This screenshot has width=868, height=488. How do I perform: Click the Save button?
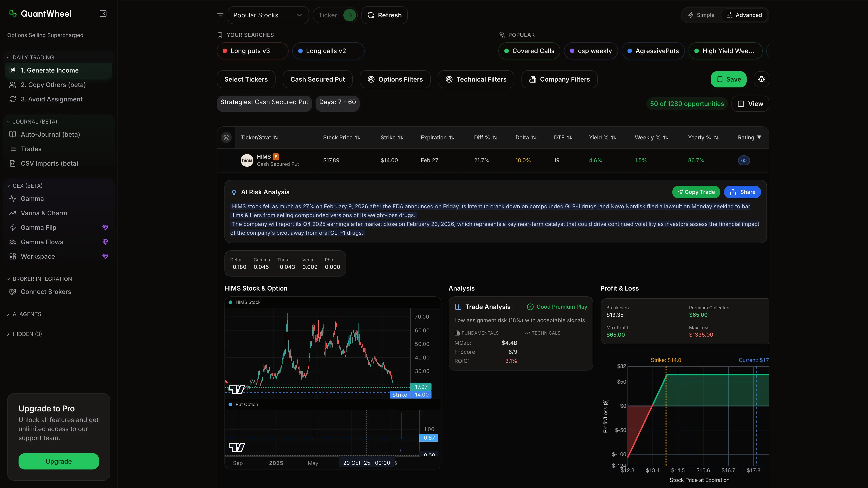pyautogui.click(x=729, y=80)
